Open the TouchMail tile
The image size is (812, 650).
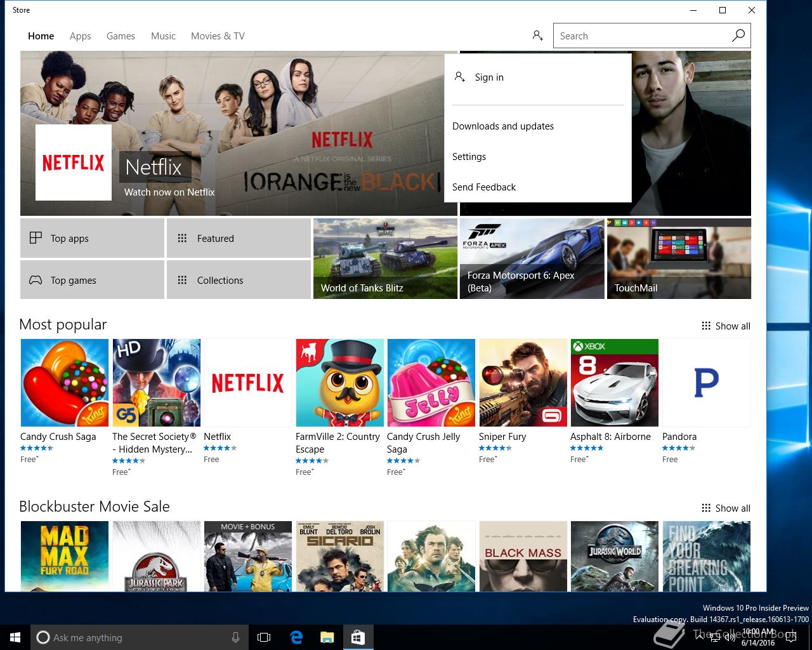tap(679, 258)
